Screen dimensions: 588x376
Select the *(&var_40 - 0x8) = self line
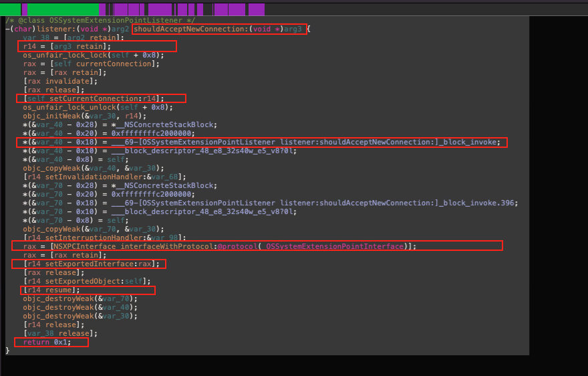[x=76, y=159]
